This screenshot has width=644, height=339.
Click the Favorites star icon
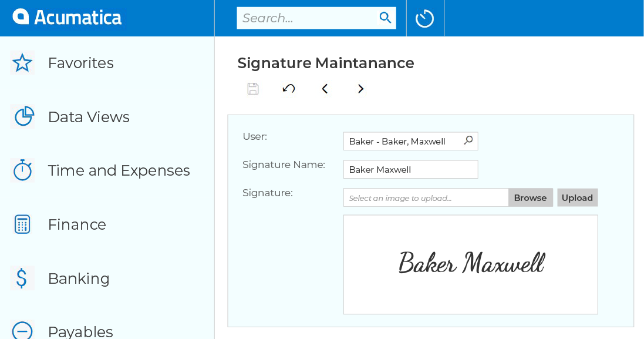[22, 62]
